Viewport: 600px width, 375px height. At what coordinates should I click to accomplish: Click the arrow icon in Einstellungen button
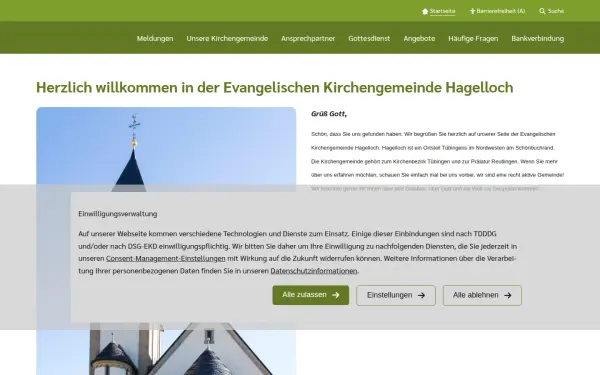[421, 295]
